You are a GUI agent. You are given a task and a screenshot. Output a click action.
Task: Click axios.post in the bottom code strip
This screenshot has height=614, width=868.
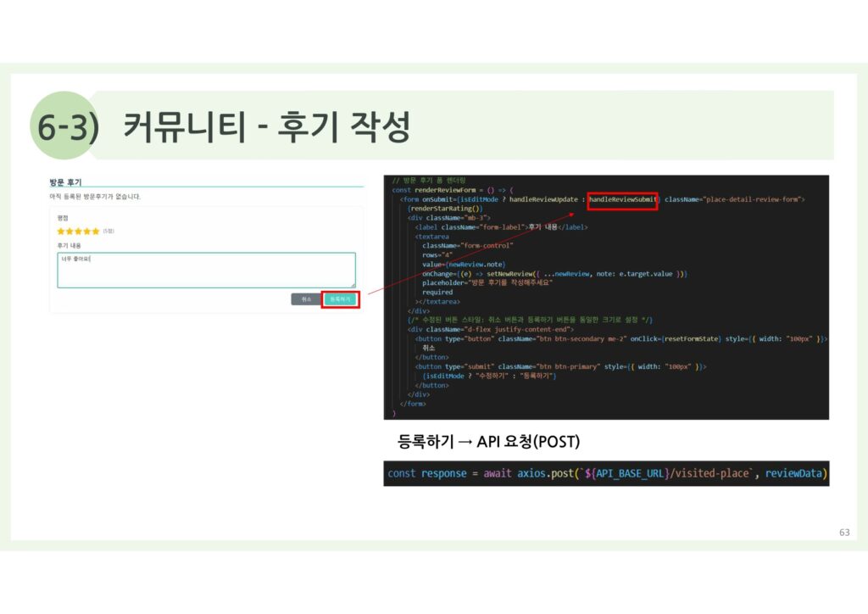(545, 473)
